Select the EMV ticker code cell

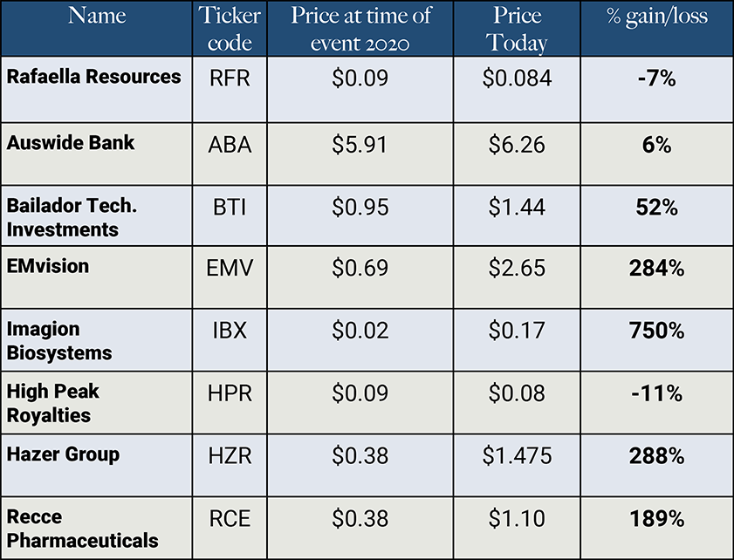[x=230, y=270]
